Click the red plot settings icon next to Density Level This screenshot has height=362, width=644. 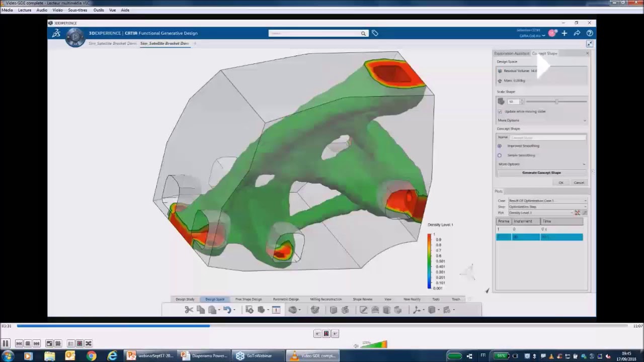[578, 213]
